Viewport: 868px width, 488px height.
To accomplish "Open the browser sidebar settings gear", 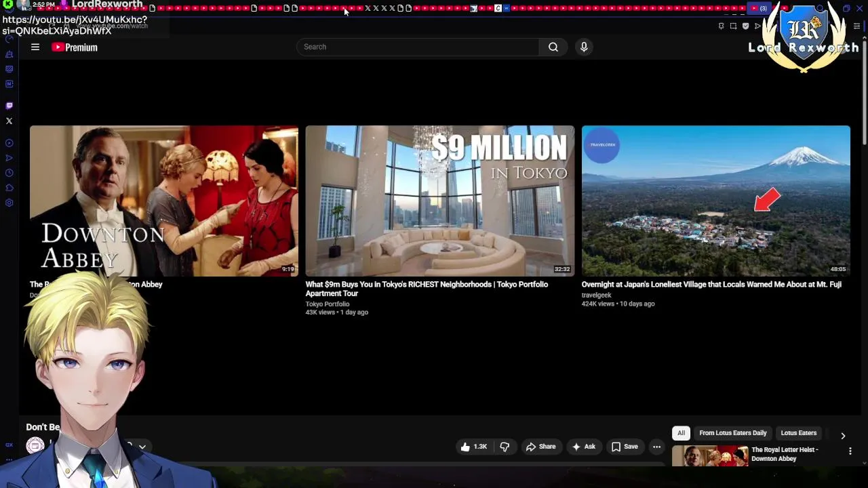I will click(x=9, y=203).
